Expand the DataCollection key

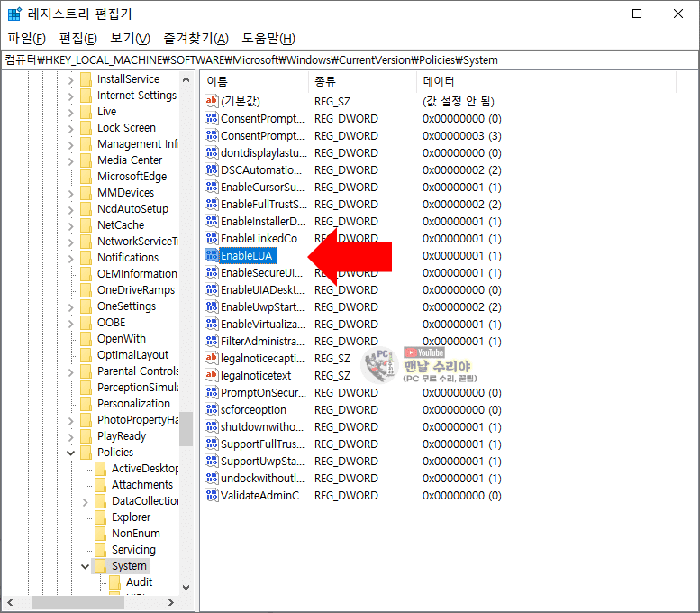tap(86, 501)
